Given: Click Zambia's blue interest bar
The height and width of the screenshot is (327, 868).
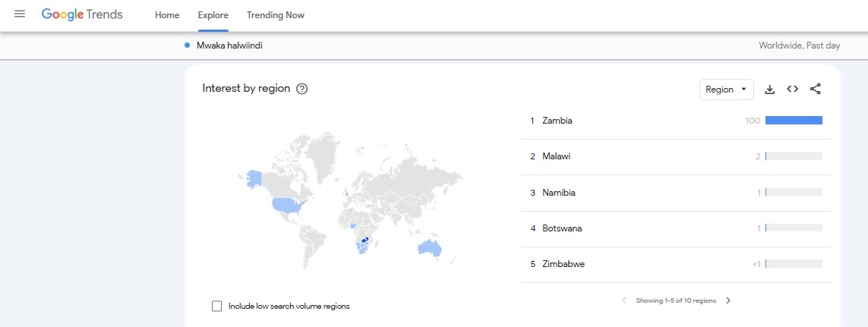Looking at the screenshot, I should click(x=794, y=120).
